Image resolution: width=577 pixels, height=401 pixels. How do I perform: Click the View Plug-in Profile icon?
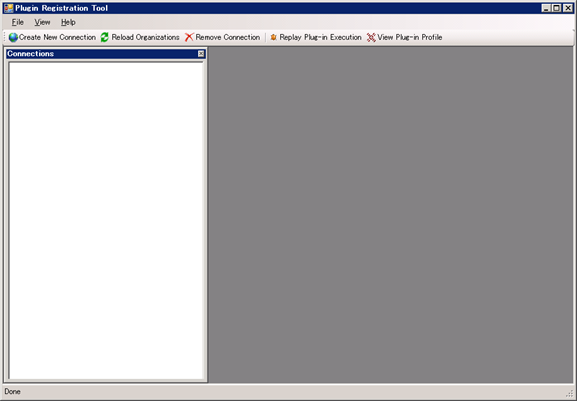click(371, 37)
